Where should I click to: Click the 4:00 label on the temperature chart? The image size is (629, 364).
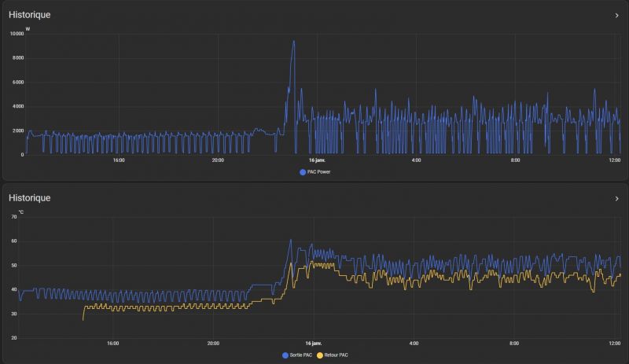click(414, 344)
